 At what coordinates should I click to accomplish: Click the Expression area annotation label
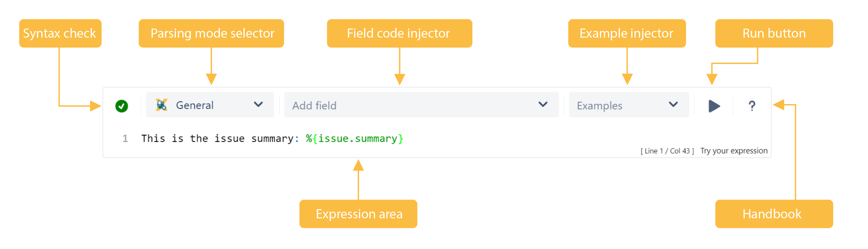point(358,214)
